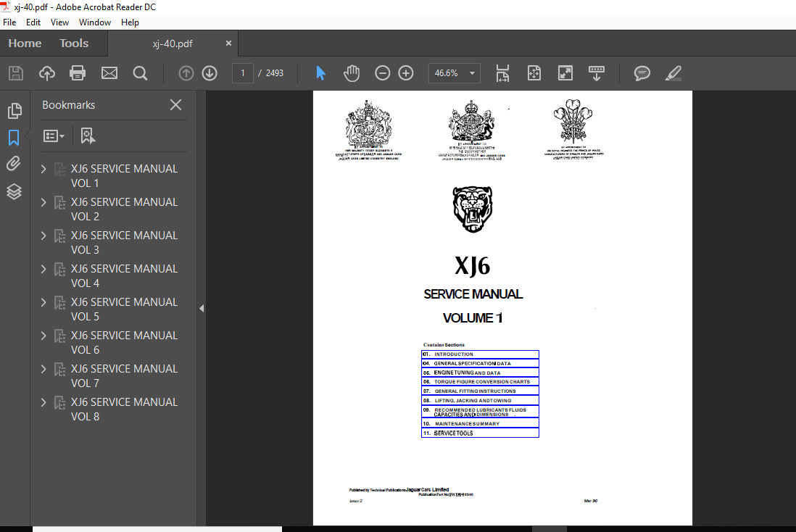The height and width of the screenshot is (532, 796).
Task: Expand XJ6 SERVICE MANUAL VOL 1 bookmark
Action: 43,169
